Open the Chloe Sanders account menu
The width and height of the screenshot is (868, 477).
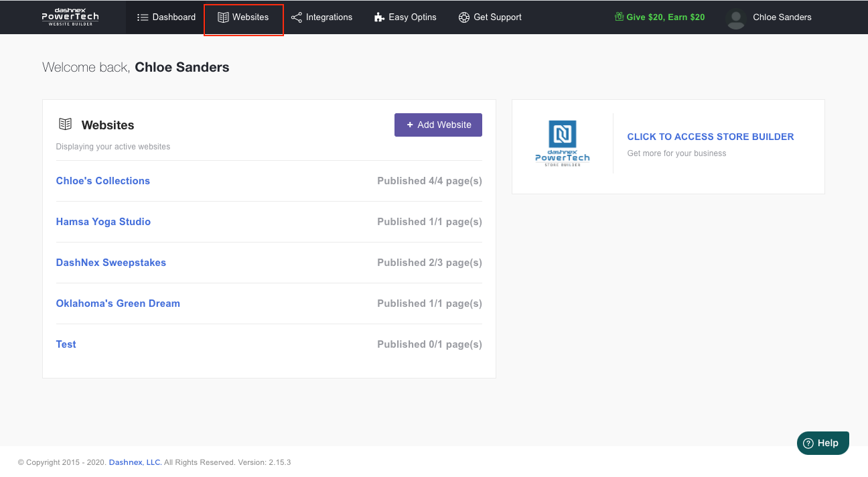pyautogui.click(x=770, y=18)
